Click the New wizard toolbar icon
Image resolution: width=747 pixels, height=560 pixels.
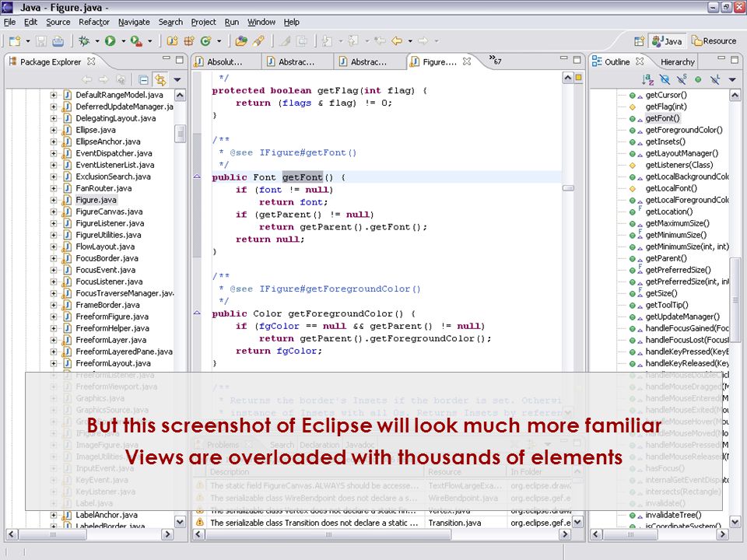coord(15,41)
